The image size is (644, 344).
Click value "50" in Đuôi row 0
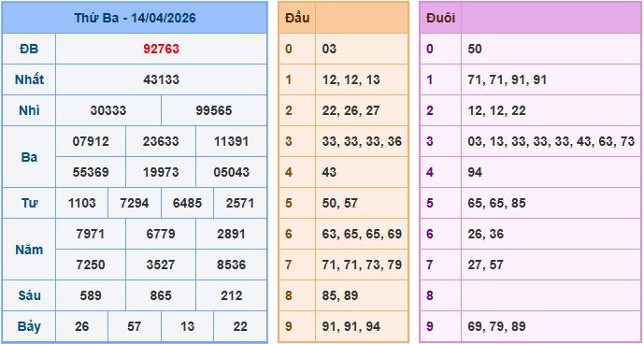(475, 49)
